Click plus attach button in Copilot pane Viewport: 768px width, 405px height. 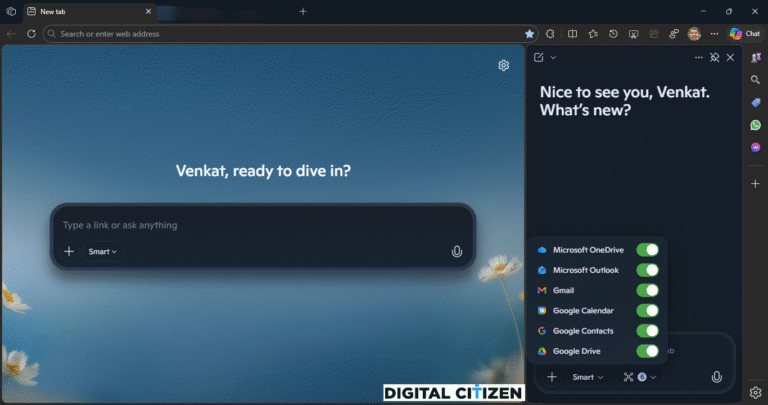552,377
